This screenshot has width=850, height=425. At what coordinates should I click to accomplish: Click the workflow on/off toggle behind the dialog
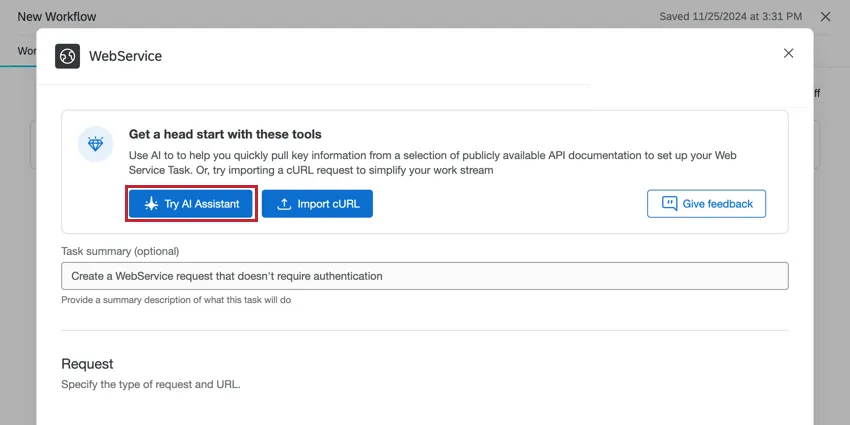tap(816, 93)
